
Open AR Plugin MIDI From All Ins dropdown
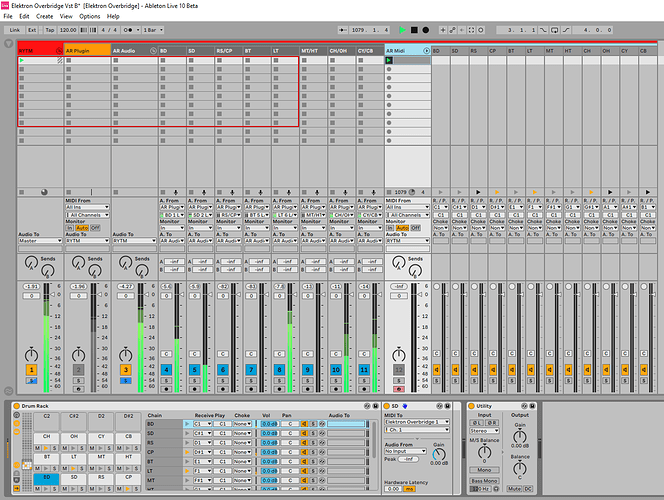tap(87, 207)
